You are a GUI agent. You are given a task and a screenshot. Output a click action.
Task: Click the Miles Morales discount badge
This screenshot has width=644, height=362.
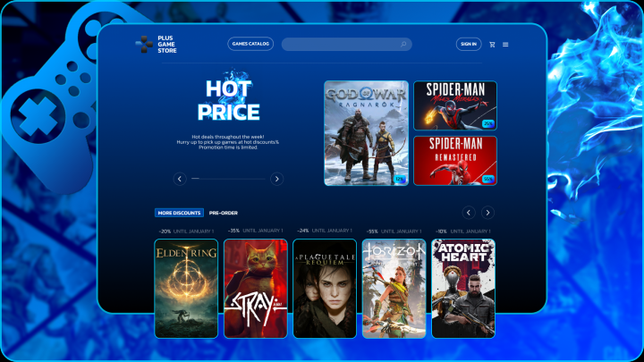[488, 123]
